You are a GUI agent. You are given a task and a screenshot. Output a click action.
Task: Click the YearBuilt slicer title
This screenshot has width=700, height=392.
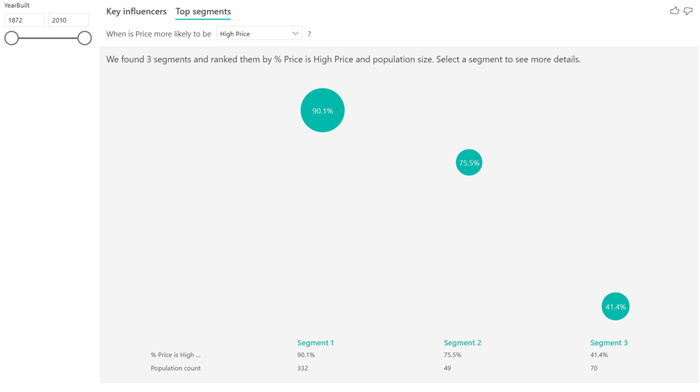pos(17,5)
